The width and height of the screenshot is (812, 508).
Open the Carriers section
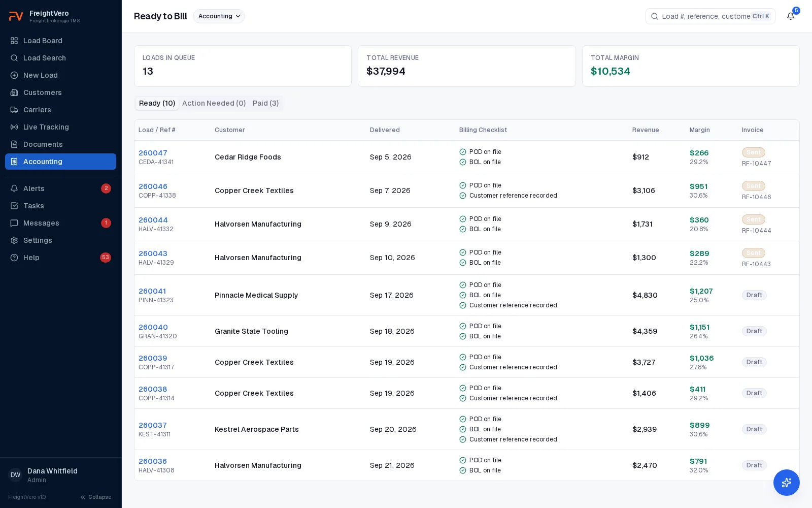coord(60,110)
